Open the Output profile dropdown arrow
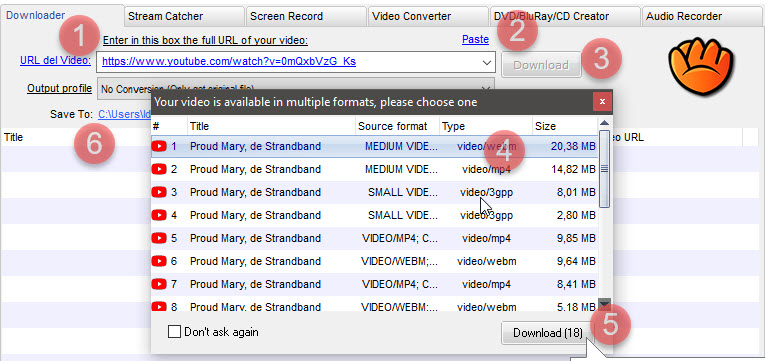Image resolution: width=765 pixels, height=361 pixels. pos(486,89)
